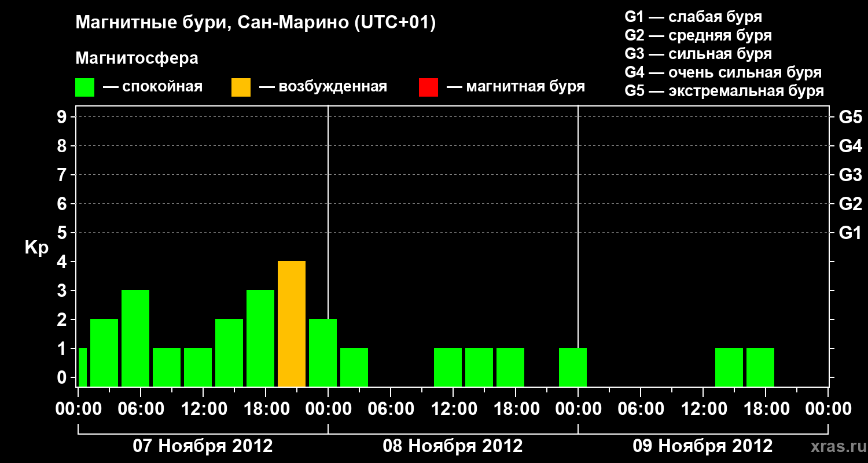Click the 'G1' label on the right axis
This screenshot has height=463, width=868.
point(851,233)
